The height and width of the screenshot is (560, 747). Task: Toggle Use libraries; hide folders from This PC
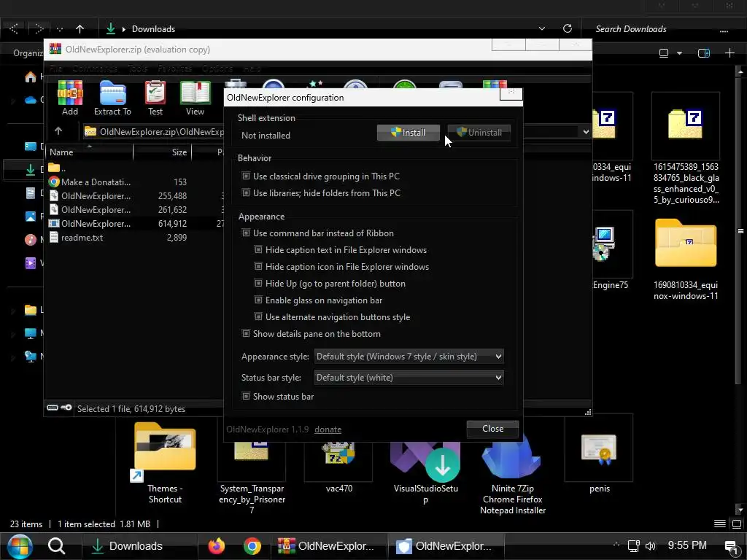246,192
